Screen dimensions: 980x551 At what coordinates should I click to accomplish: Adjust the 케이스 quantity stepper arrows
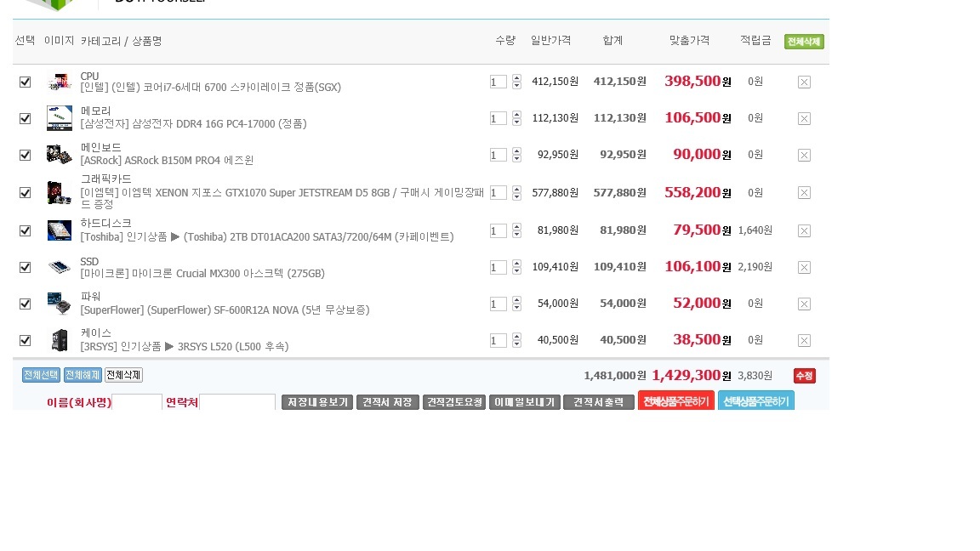[516, 340]
